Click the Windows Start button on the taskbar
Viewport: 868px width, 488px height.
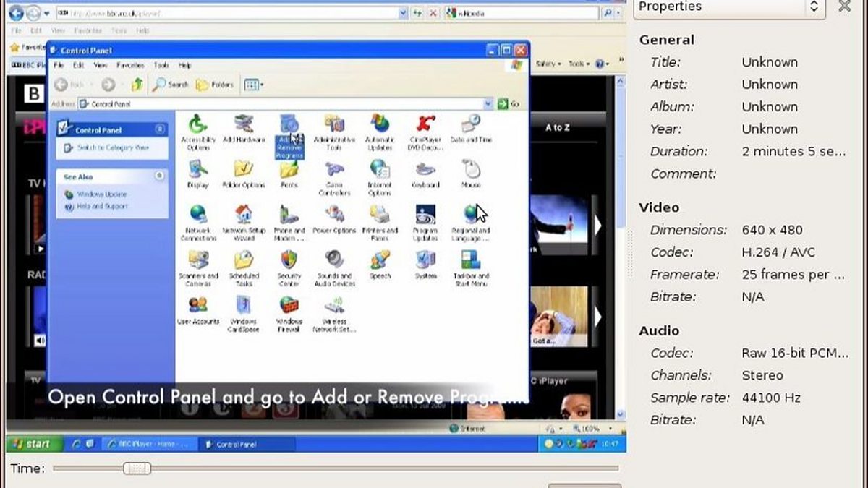[x=30, y=444]
